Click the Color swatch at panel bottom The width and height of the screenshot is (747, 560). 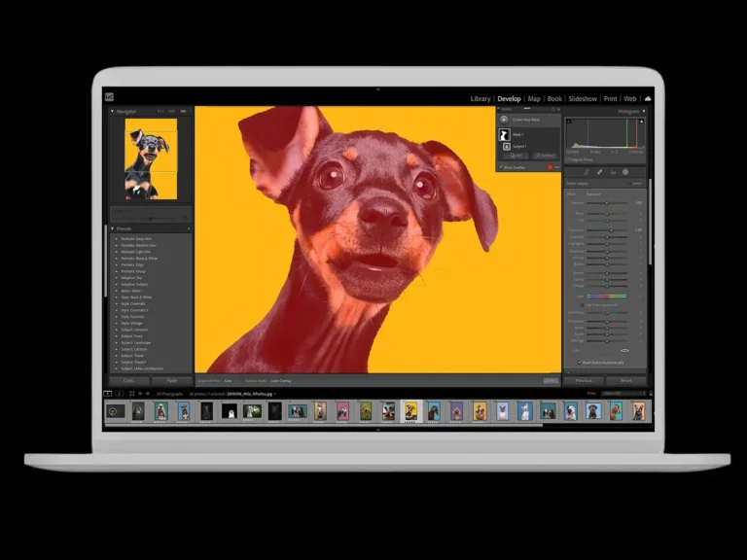click(624, 350)
